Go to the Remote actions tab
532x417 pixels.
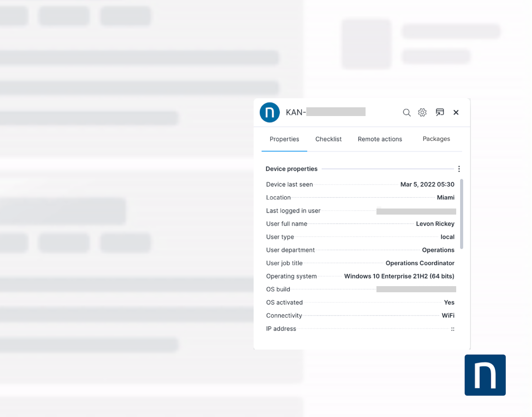(380, 139)
